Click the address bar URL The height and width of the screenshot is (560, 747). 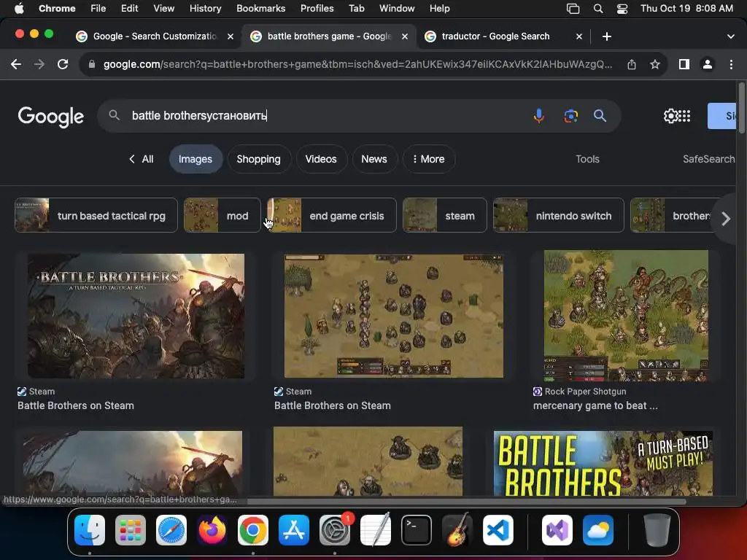click(x=357, y=64)
